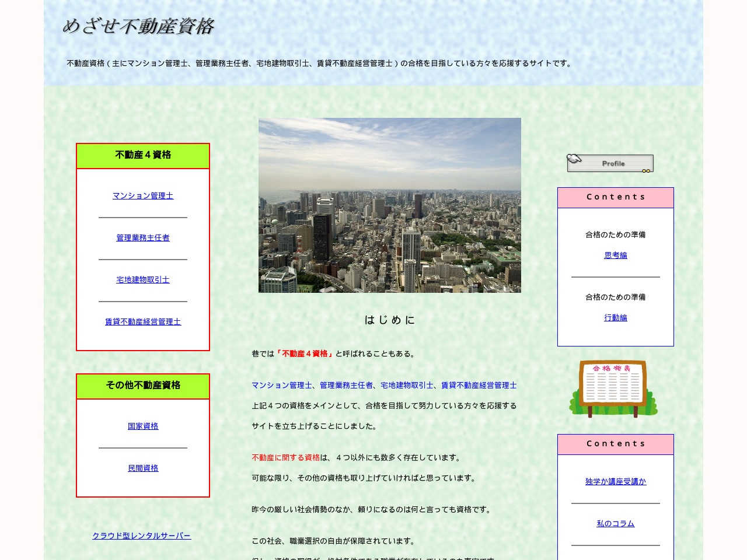Screen dimensions: 747x560
Task: Visit the 民間資格 page
Action: (143, 468)
